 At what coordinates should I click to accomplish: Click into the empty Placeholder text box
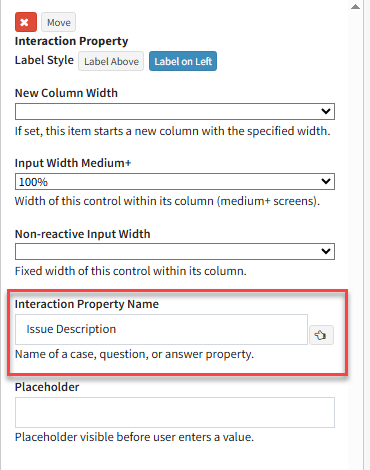pos(175,412)
